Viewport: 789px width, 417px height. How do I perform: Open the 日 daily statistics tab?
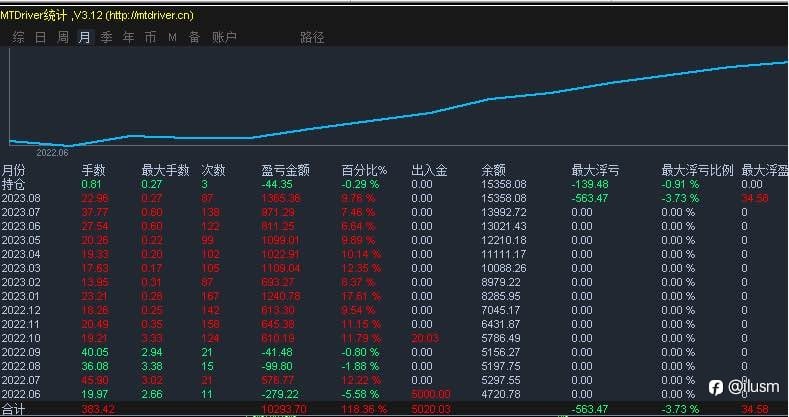(40, 37)
